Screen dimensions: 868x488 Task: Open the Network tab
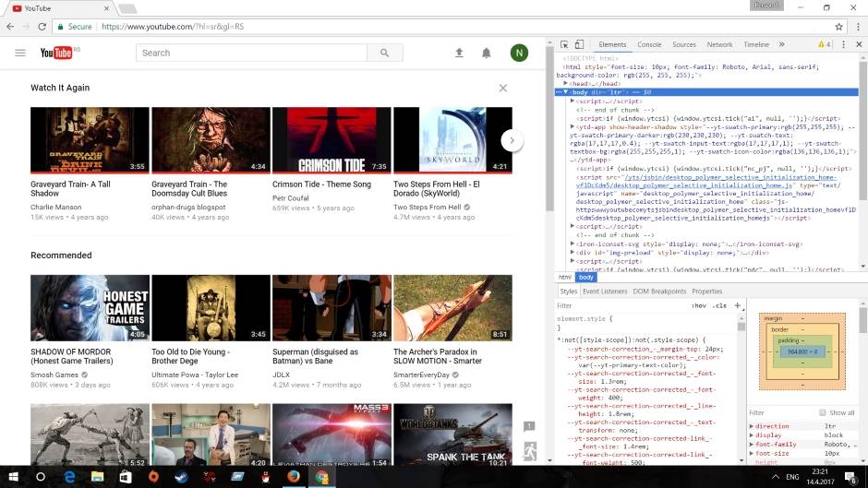[719, 44]
